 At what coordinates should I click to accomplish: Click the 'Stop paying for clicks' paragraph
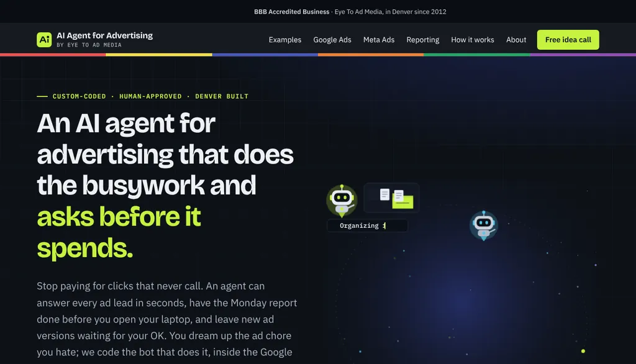[x=167, y=319]
